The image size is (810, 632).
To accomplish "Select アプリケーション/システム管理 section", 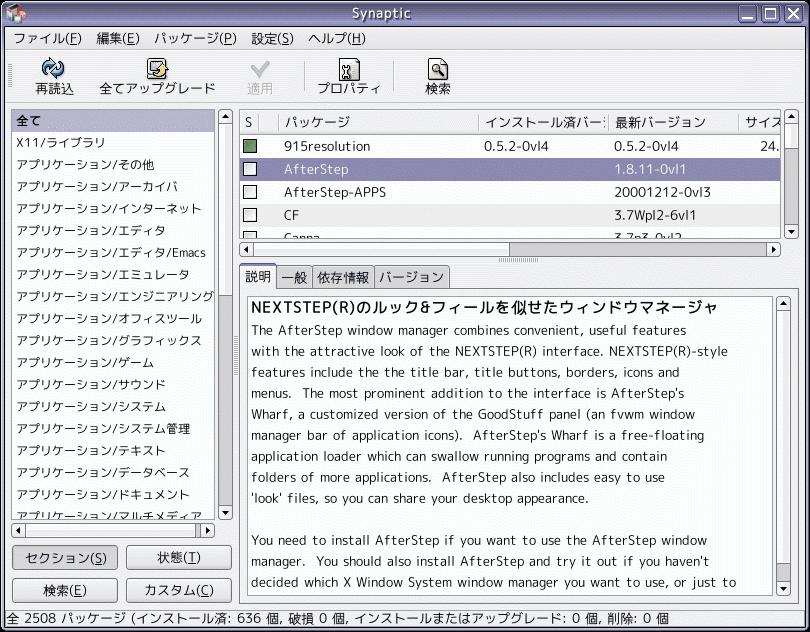I will (x=113, y=428).
